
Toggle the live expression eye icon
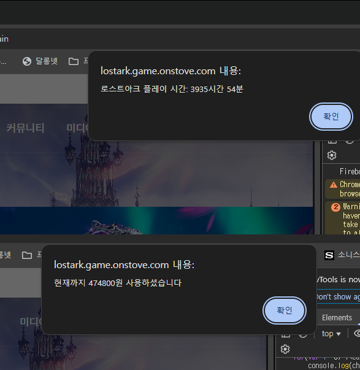point(357,334)
